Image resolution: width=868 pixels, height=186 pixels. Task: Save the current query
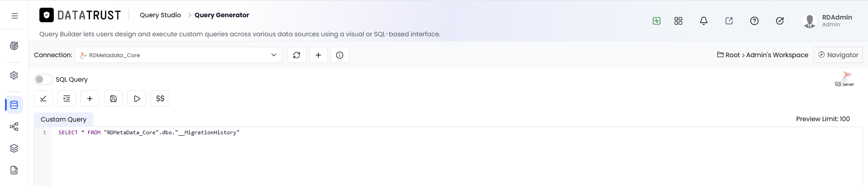[114, 98]
